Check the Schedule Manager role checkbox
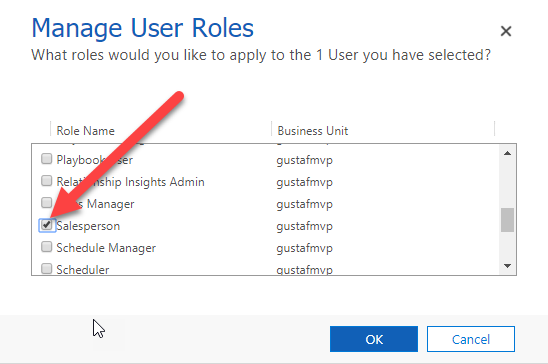The image size is (548, 364). (x=46, y=247)
